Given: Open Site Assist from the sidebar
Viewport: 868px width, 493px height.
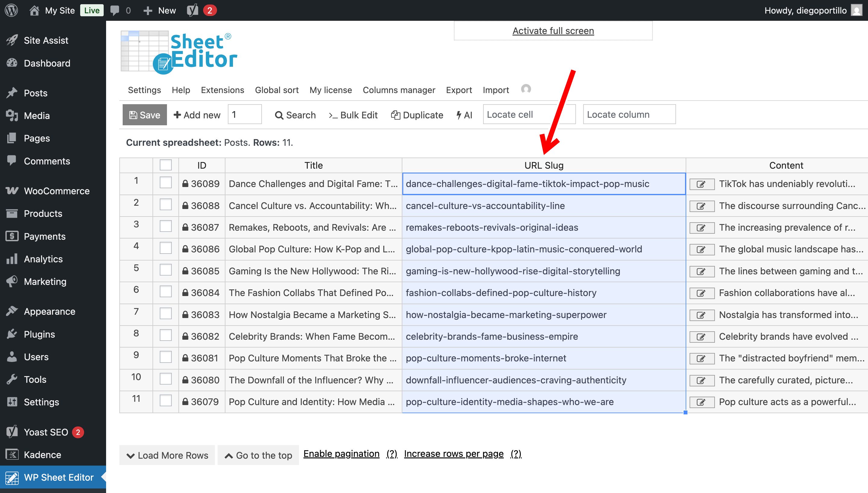Looking at the screenshot, I should coord(46,40).
